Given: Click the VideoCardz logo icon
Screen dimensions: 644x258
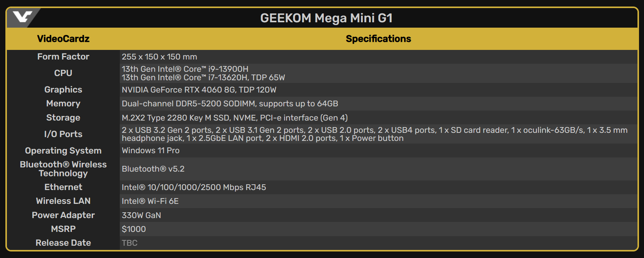Looking at the screenshot, I should point(22,17).
